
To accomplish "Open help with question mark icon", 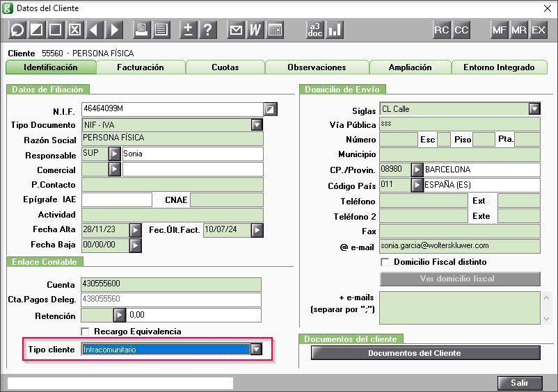I will pyautogui.click(x=208, y=29).
